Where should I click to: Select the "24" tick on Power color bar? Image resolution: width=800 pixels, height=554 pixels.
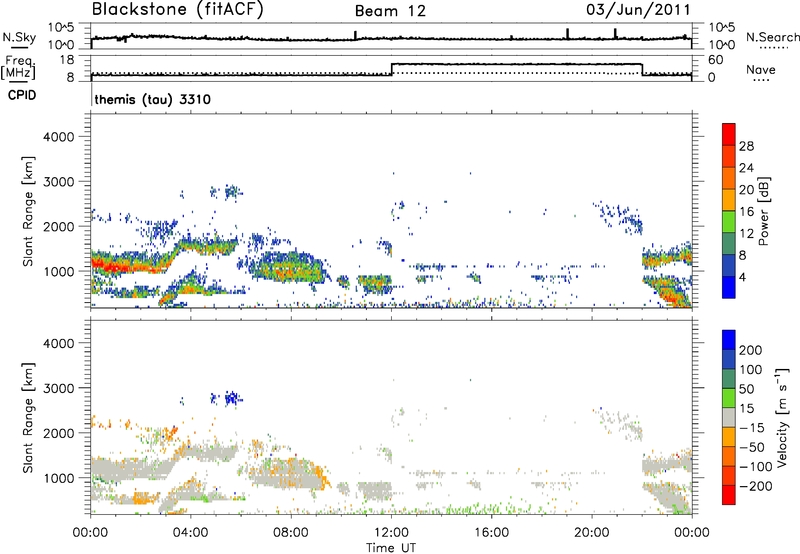[746, 168]
